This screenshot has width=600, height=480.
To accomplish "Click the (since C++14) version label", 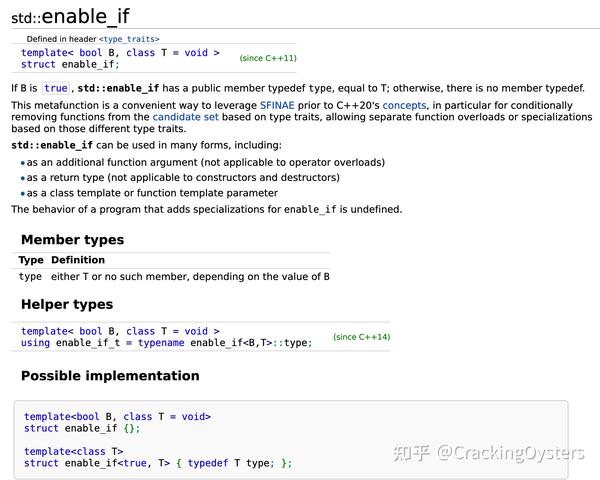I will click(361, 337).
